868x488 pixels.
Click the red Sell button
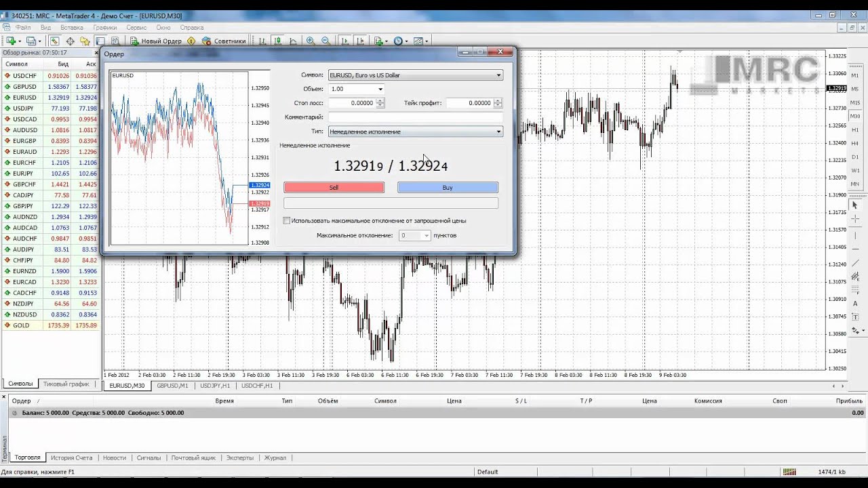point(334,188)
